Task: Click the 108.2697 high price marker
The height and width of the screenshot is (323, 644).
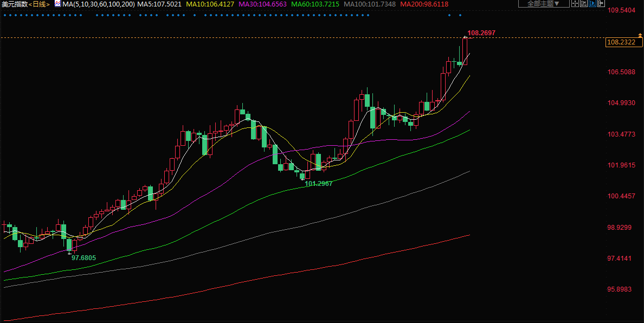Action: 481,33
